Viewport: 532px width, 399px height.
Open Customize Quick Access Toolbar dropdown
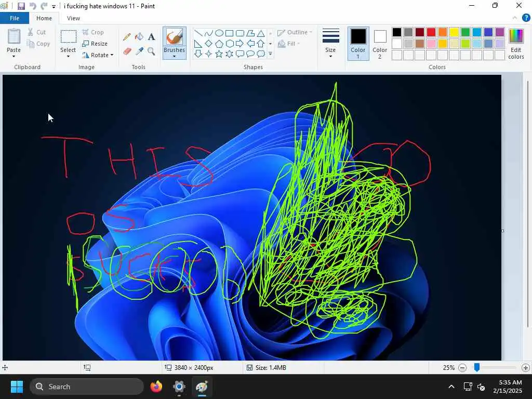click(54, 6)
